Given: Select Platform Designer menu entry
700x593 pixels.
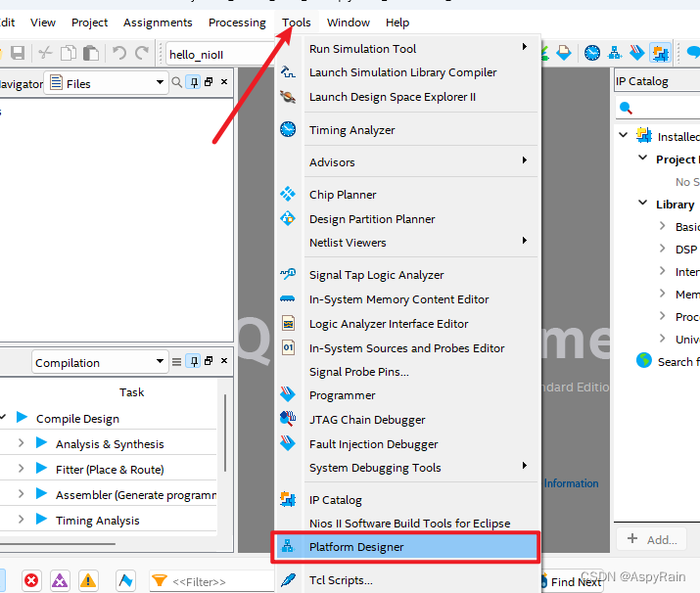Looking at the screenshot, I should click(x=405, y=547).
